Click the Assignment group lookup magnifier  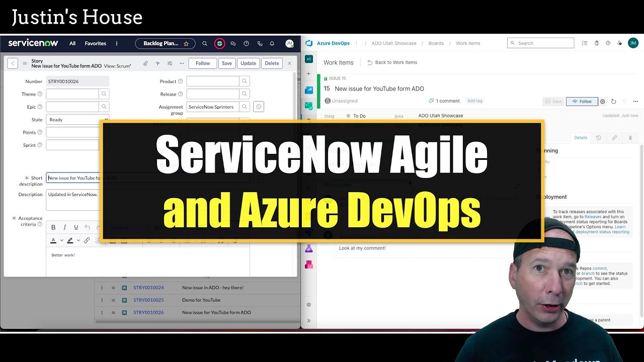[x=245, y=107]
